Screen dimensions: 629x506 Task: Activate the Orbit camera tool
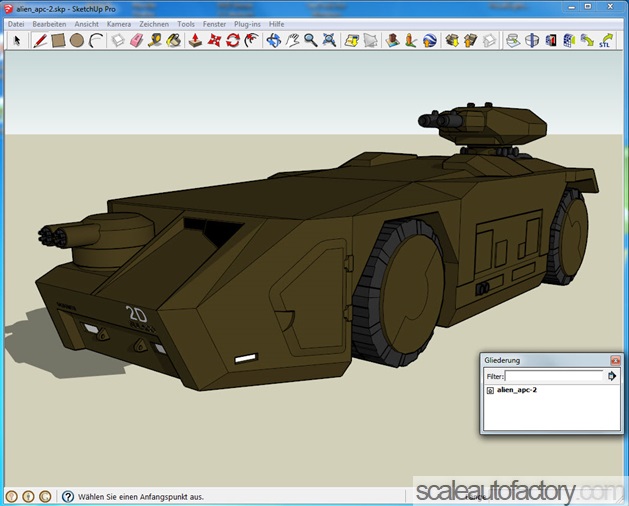pos(274,41)
